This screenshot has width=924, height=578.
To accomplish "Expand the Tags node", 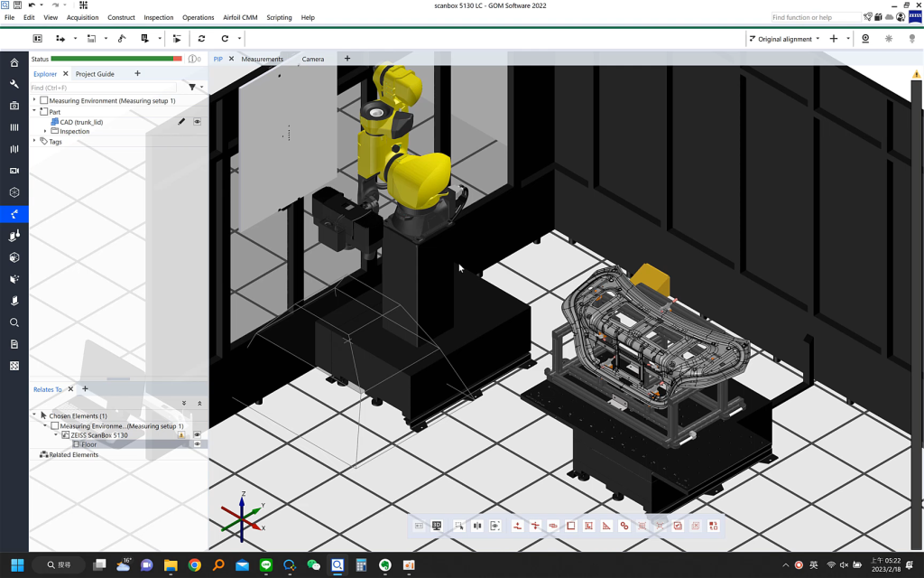I will [34, 141].
